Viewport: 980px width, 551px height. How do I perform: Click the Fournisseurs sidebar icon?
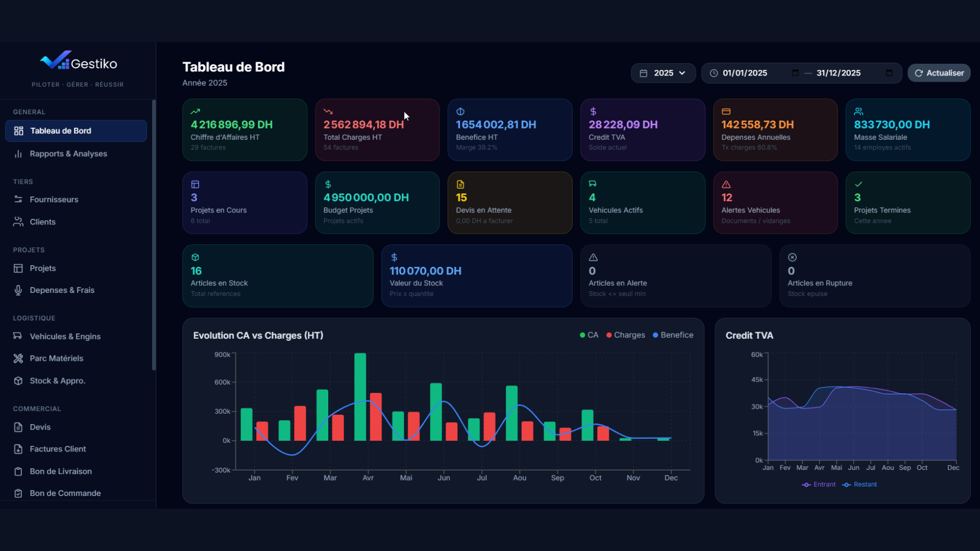click(18, 199)
